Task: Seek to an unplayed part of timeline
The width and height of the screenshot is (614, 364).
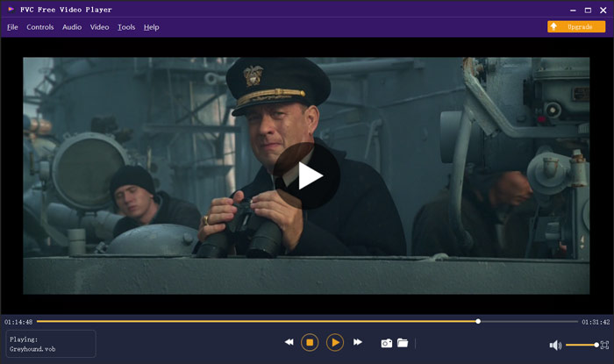Action: tap(529, 321)
